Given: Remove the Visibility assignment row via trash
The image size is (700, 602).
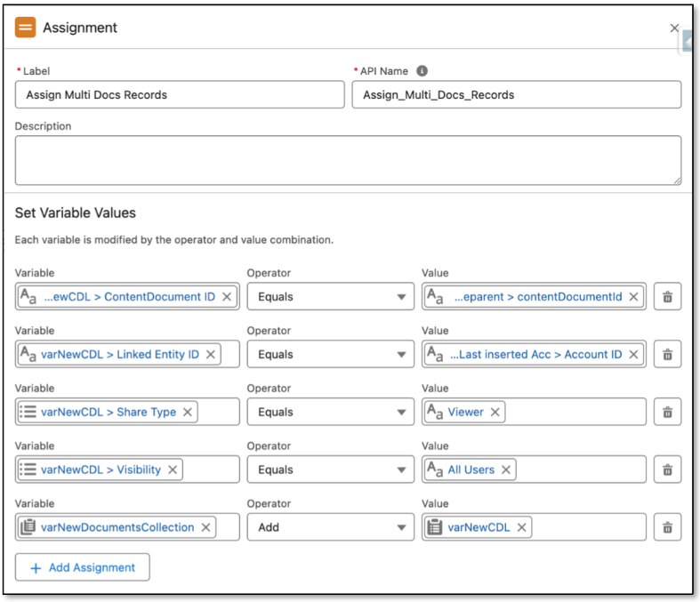Looking at the screenshot, I should 667,470.
